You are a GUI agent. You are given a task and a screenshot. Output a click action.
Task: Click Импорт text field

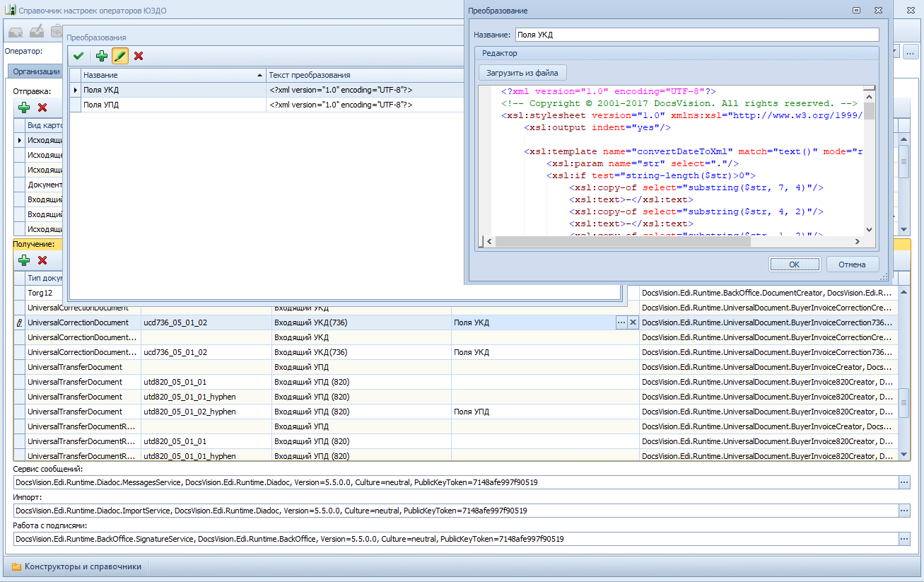(x=455, y=511)
